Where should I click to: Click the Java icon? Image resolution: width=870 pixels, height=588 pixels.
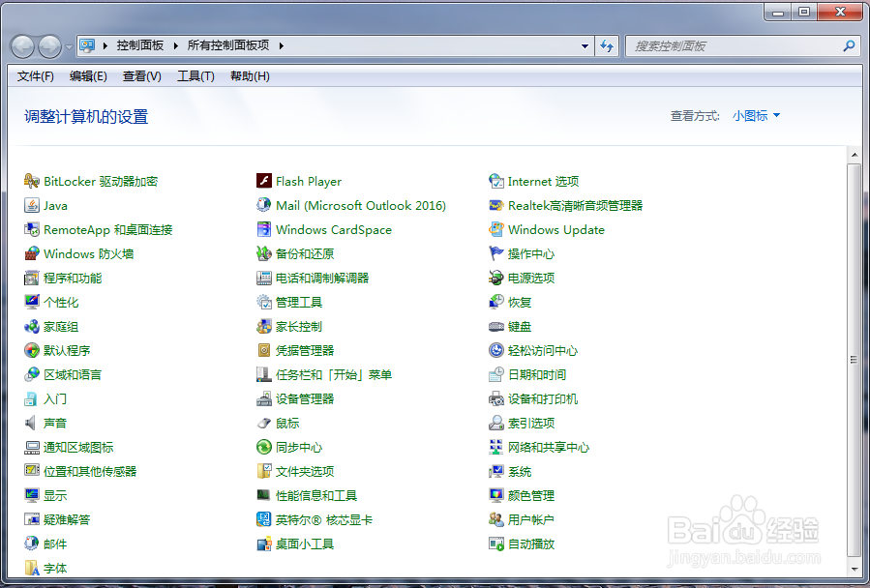[x=32, y=205]
